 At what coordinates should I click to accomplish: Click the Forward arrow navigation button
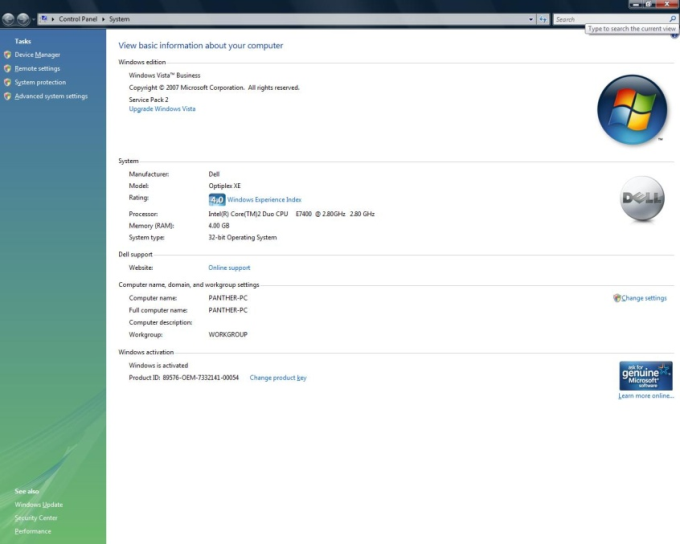[x=23, y=19]
